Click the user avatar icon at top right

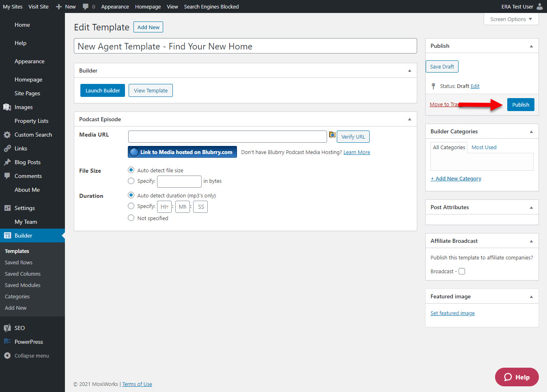539,6
